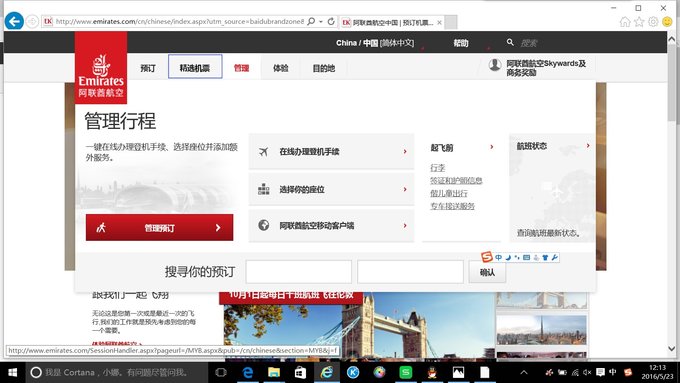
Task: Open Favorites star icon
Action: click(x=639, y=22)
